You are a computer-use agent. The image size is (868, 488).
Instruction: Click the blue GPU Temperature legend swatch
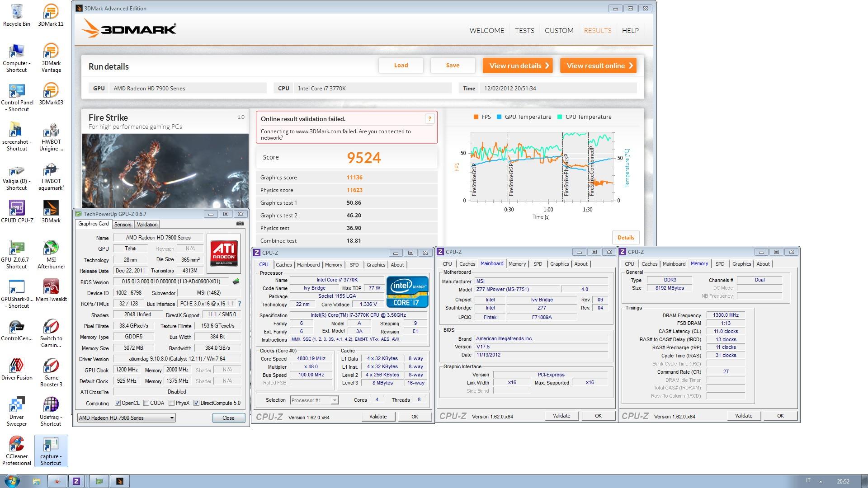click(499, 117)
